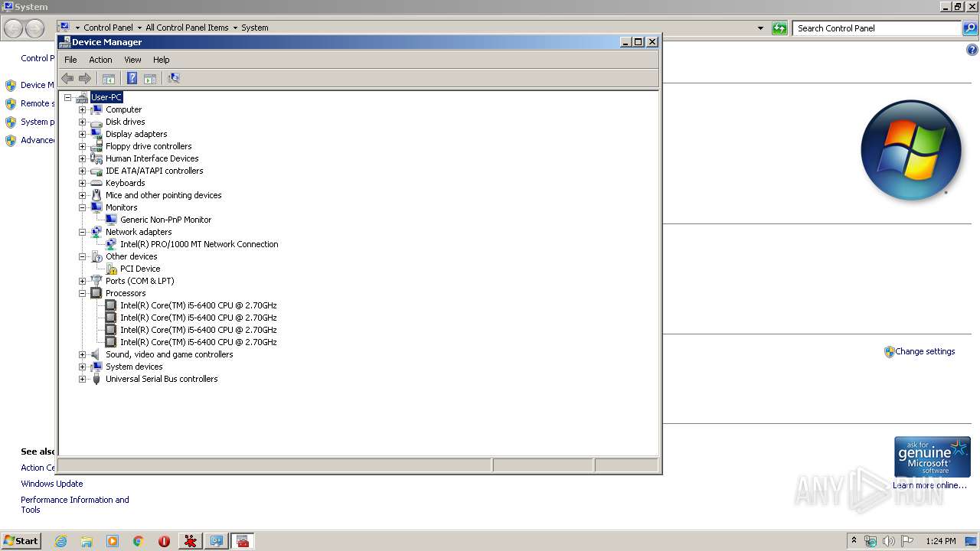Screen dimensions: 980x551
Task: Open the File menu
Action: coord(70,60)
